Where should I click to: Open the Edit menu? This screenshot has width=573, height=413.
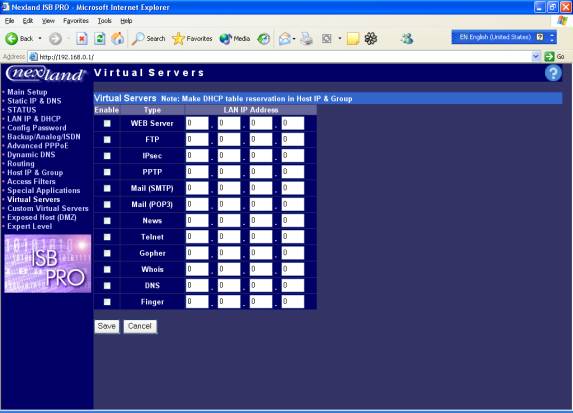(x=28, y=21)
